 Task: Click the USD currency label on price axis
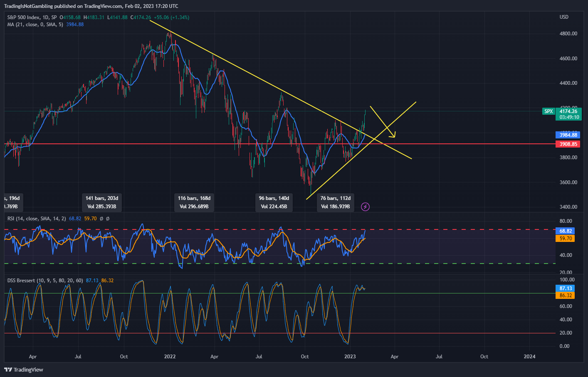point(564,17)
